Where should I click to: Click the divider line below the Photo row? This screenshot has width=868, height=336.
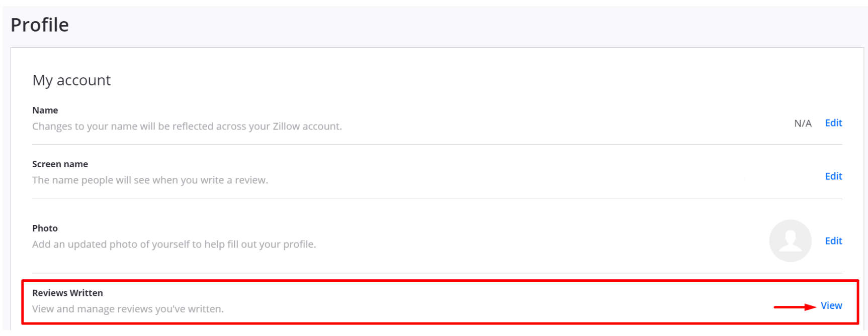437,273
